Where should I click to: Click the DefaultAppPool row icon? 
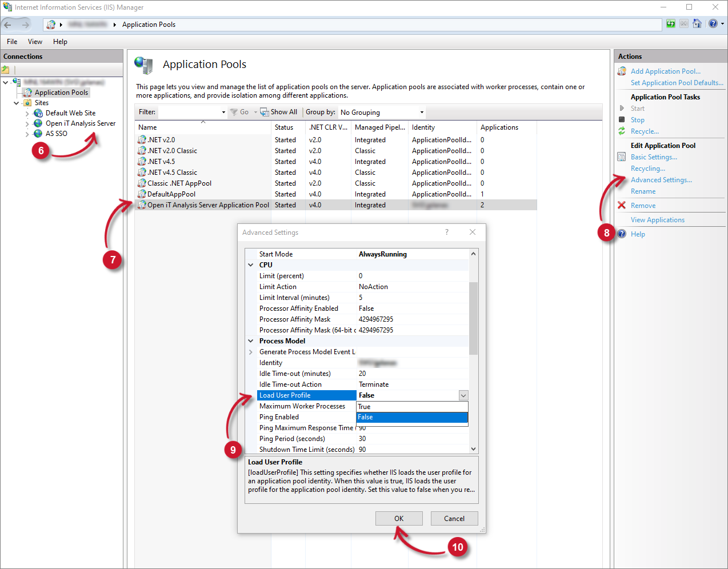(142, 194)
